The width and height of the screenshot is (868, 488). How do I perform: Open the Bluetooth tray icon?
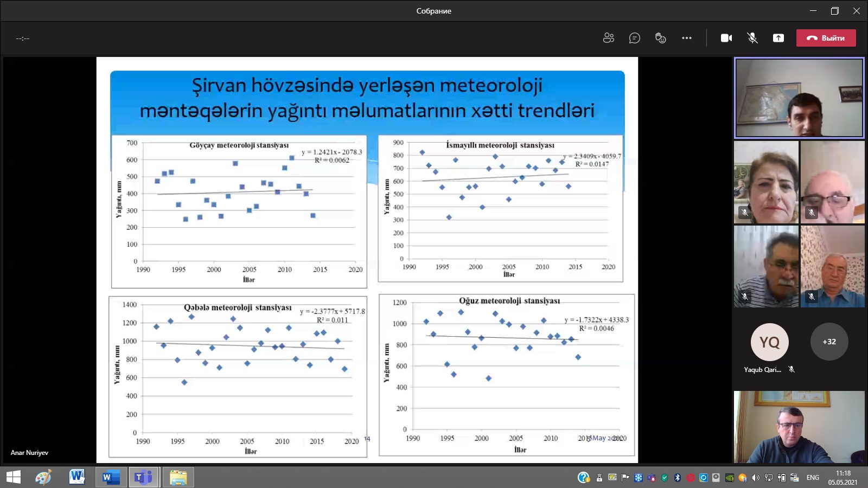678,478
